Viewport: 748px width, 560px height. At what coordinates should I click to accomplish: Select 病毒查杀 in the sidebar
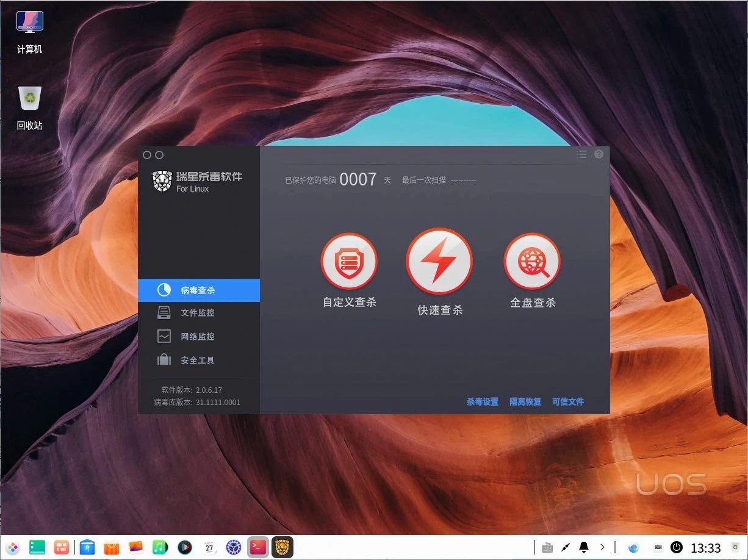pos(199,290)
